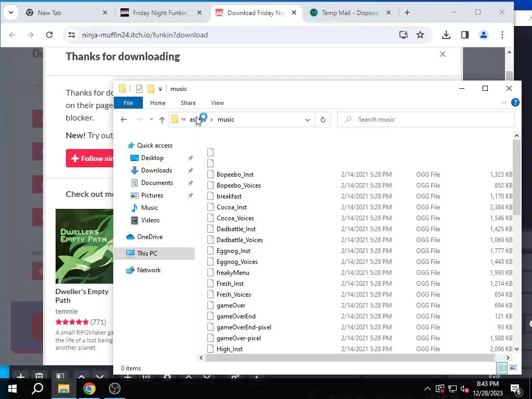
Task: Select Dadbattle_Voices file
Action: click(x=240, y=240)
